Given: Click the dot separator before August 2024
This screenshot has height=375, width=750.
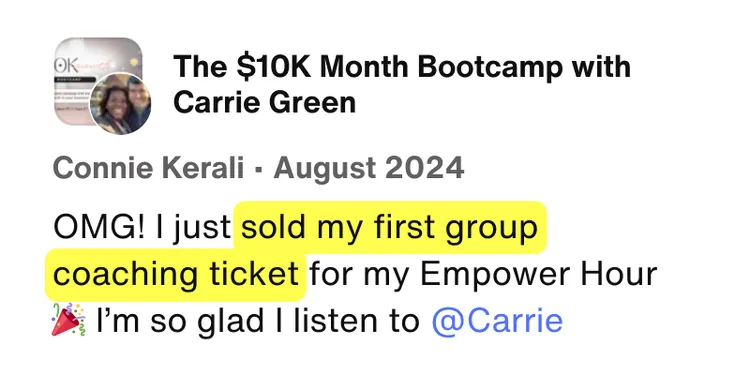Looking at the screenshot, I should 259,169.
